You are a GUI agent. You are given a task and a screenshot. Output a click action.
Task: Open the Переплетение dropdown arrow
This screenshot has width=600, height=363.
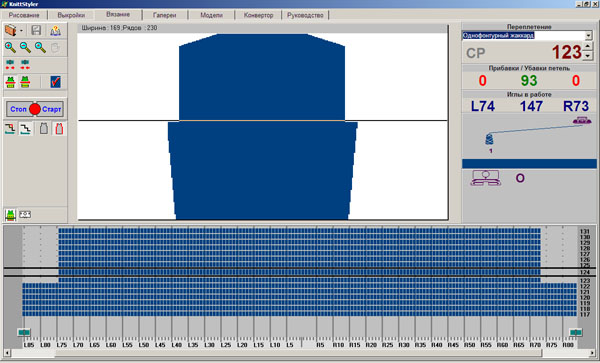(589, 36)
